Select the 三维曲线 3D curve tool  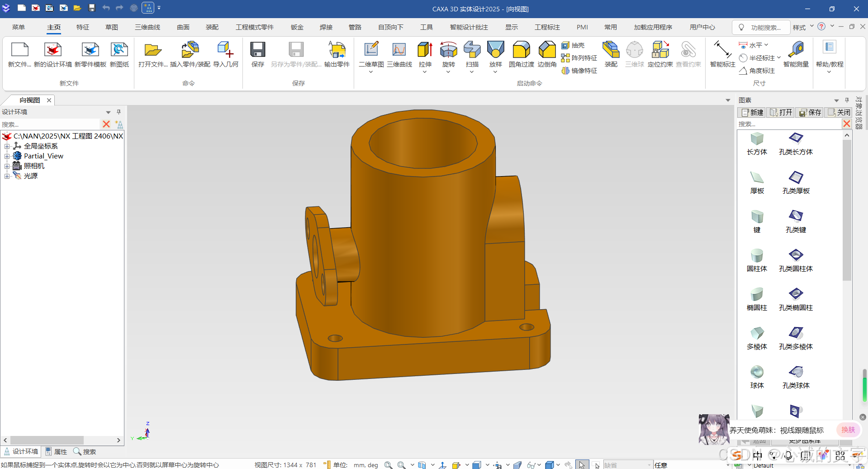click(x=399, y=50)
